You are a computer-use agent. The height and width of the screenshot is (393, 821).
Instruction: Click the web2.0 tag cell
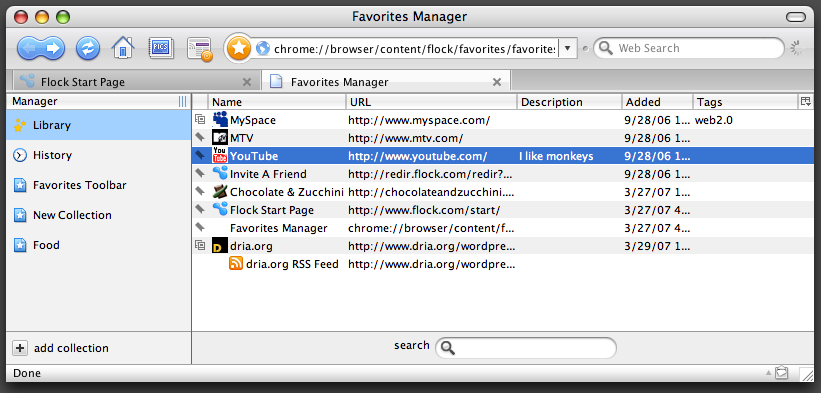714,120
